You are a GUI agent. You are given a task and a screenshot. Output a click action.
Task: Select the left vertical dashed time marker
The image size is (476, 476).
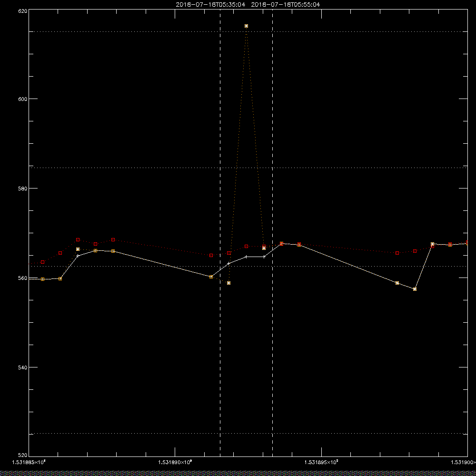220,233
